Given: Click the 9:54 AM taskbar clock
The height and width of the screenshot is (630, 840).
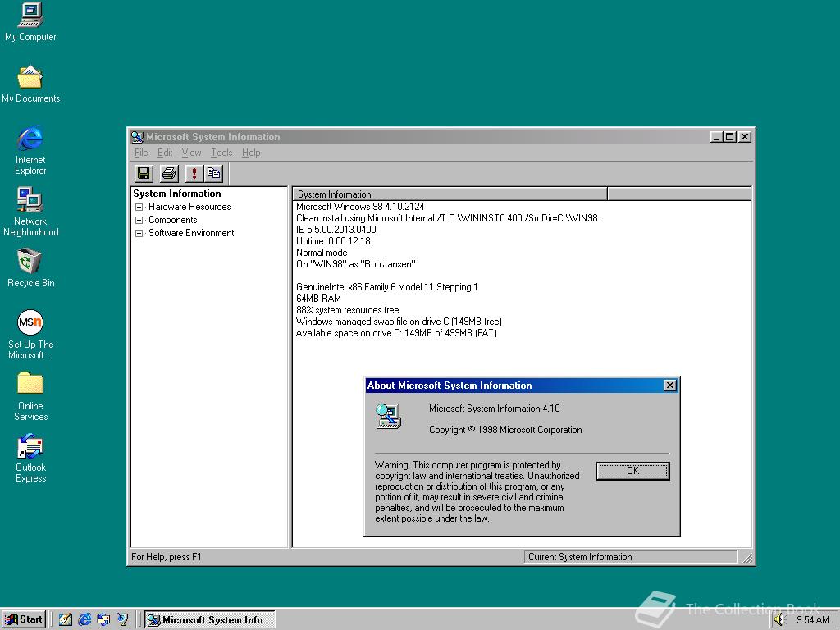Looking at the screenshot, I should tap(813, 620).
